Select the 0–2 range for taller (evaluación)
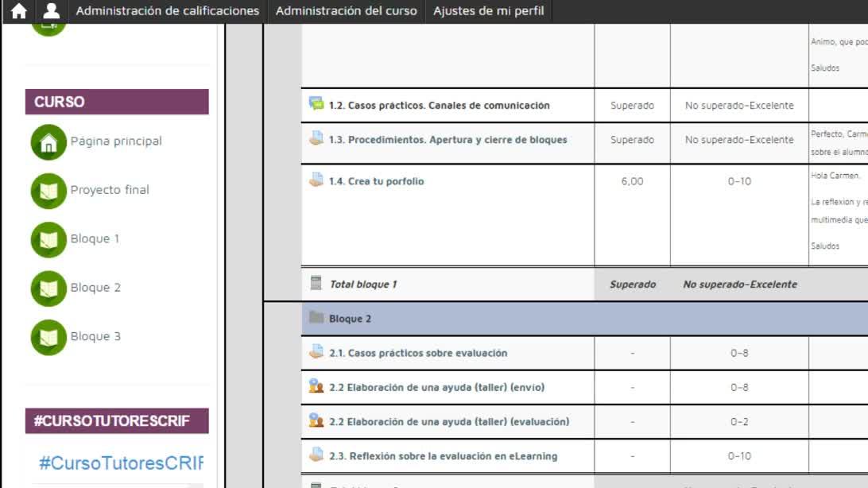The height and width of the screenshot is (488, 868). click(x=739, y=421)
